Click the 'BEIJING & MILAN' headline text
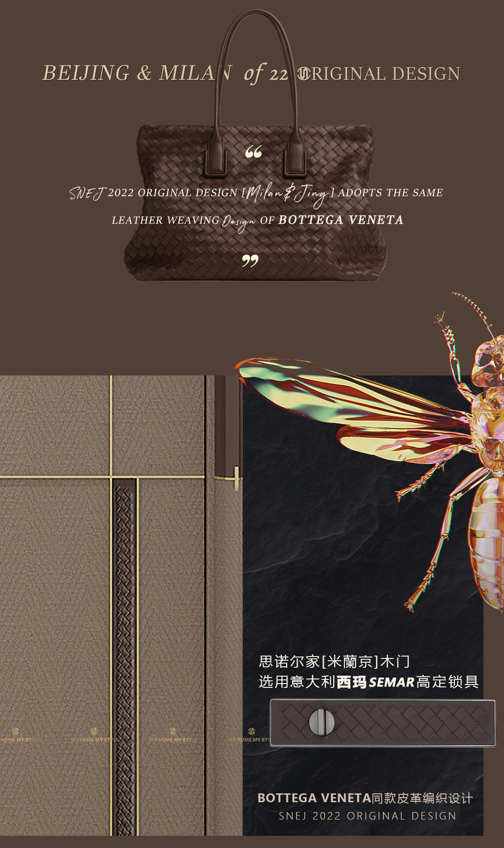 click(137, 73)
